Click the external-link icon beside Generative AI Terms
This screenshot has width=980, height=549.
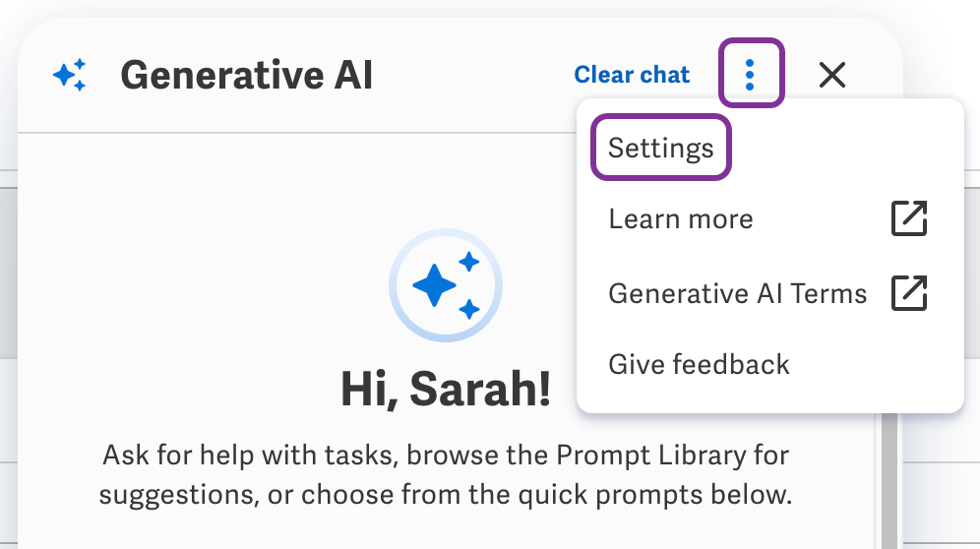909,292
